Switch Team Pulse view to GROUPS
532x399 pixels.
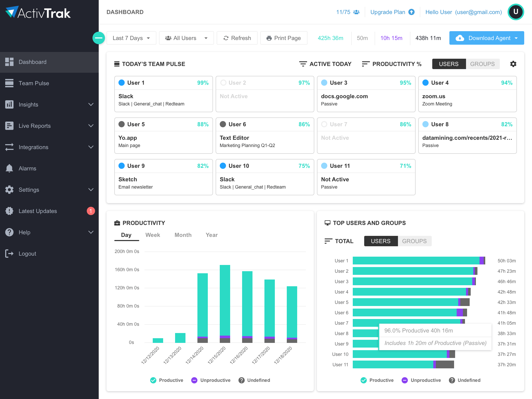483,64
